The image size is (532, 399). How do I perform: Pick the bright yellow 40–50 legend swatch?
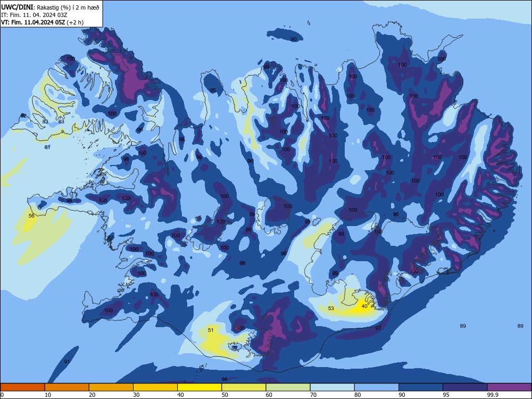[199, 387]
